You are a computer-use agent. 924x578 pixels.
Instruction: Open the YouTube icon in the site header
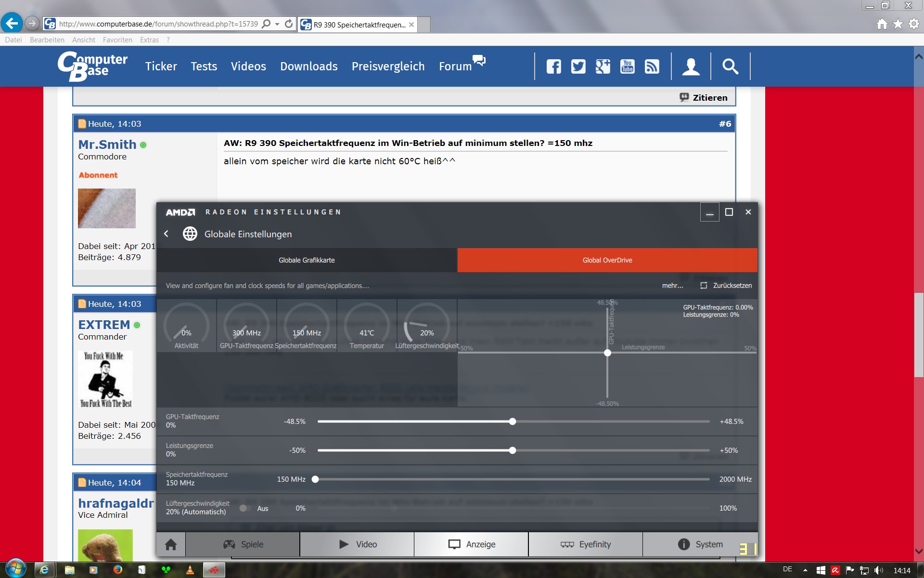627,66
